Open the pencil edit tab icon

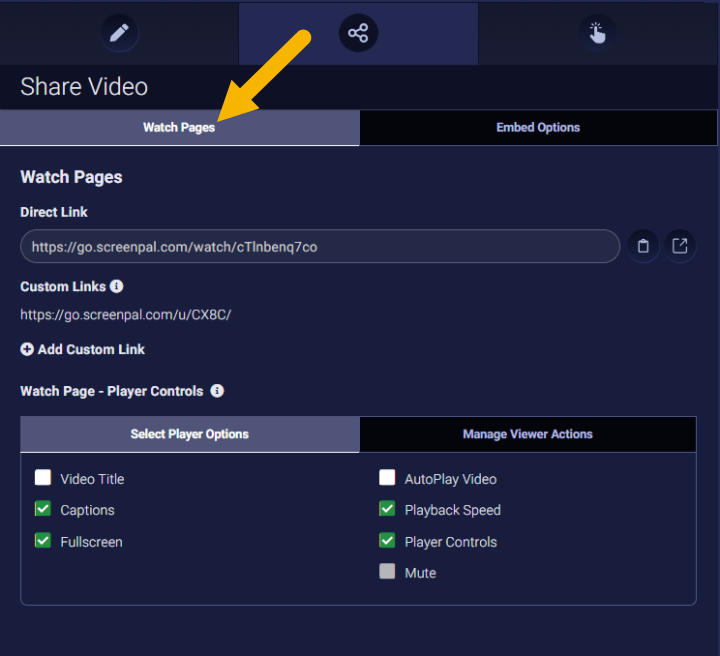point(119,33)
